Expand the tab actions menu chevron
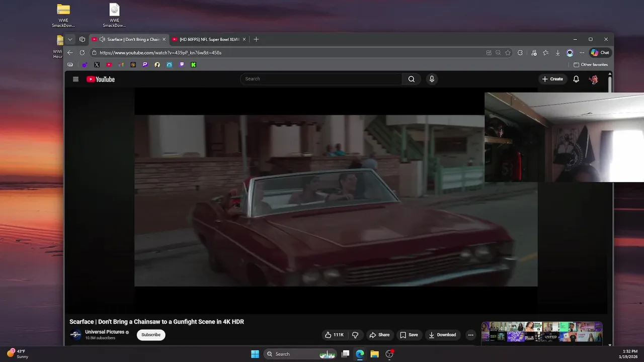The image size is (644, 362). click(x=70, y=39)
